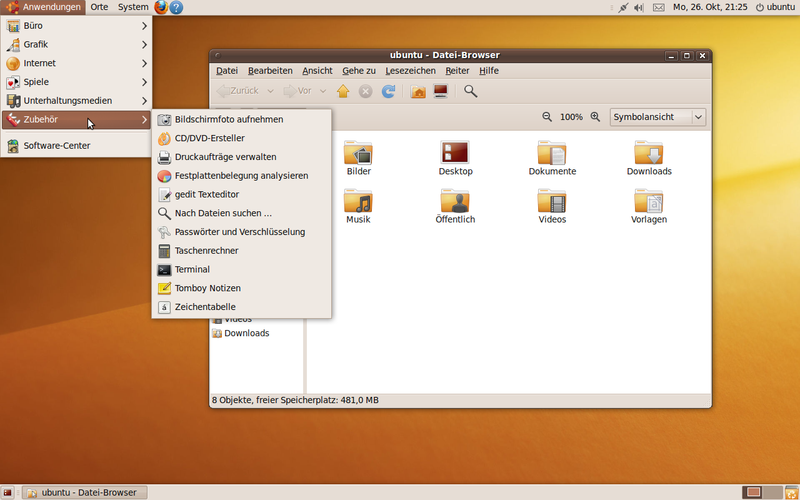Zoom out with the minus magnifier
Image resolution: width=800 pixels, height=500 pixels.
[x=547, y=117]
